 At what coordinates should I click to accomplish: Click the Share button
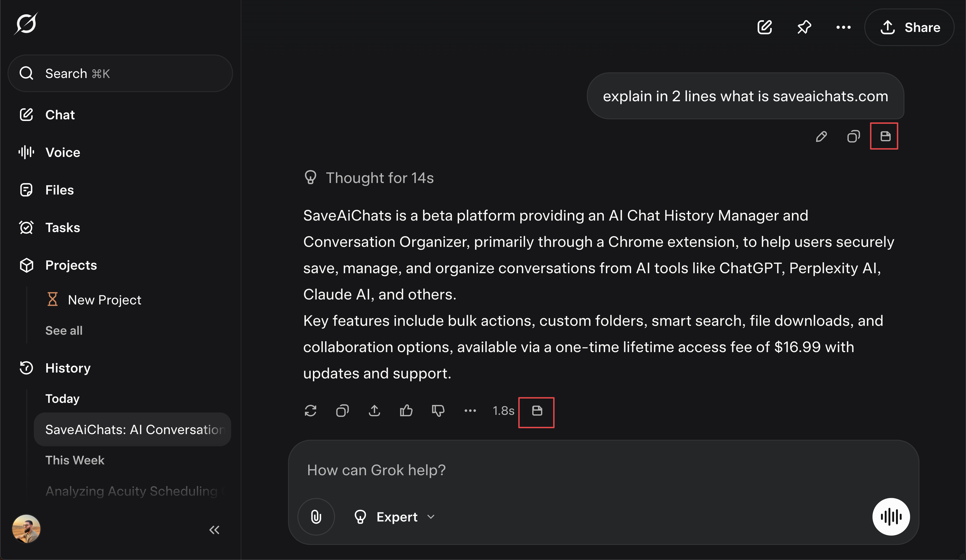coord(909,27)
